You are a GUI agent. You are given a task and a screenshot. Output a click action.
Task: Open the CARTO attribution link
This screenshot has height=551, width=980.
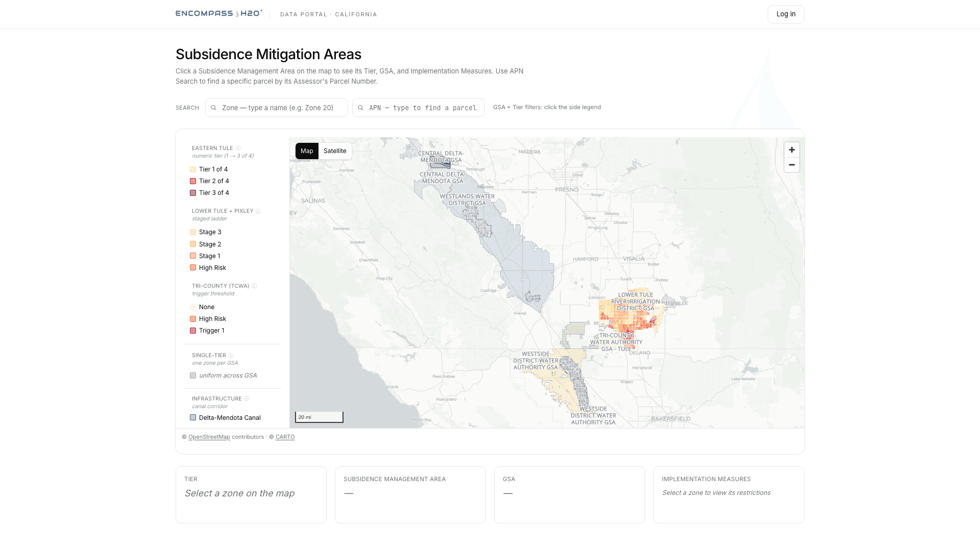click(x=285, y=437)
